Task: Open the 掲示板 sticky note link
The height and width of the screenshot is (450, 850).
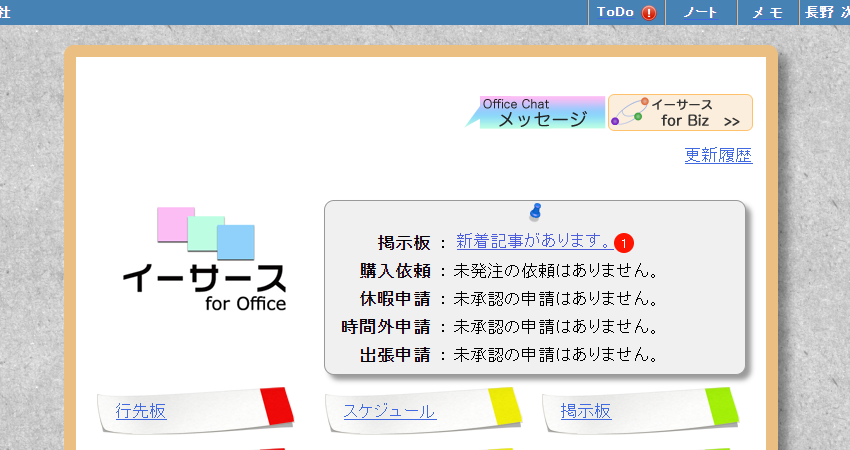Action: [x=586, y=411]
